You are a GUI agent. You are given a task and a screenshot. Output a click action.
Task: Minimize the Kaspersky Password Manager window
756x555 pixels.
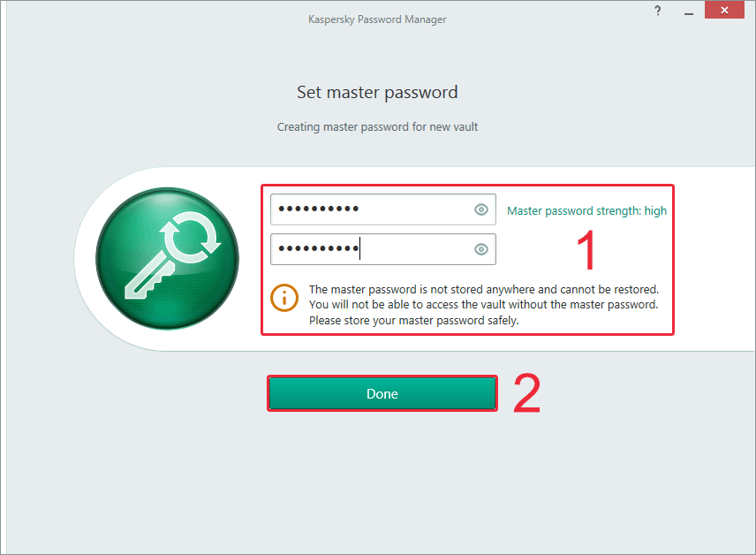click(689, 11)
